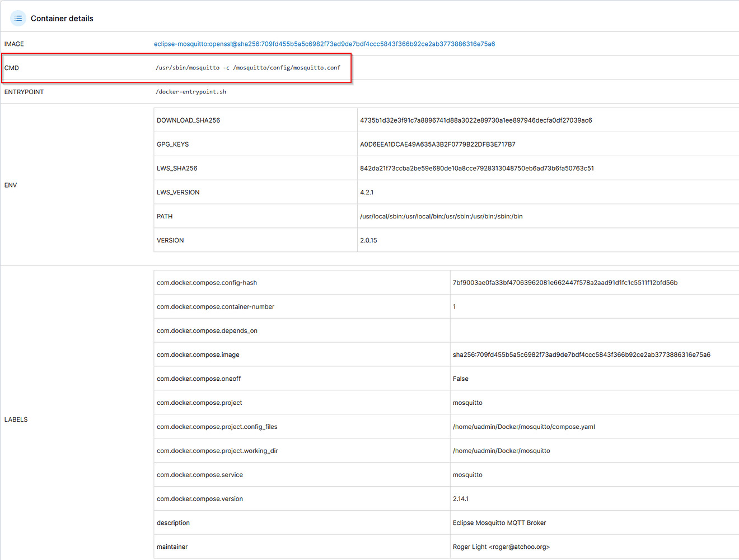Click the com.docker.compose.service label

point(200,475)
